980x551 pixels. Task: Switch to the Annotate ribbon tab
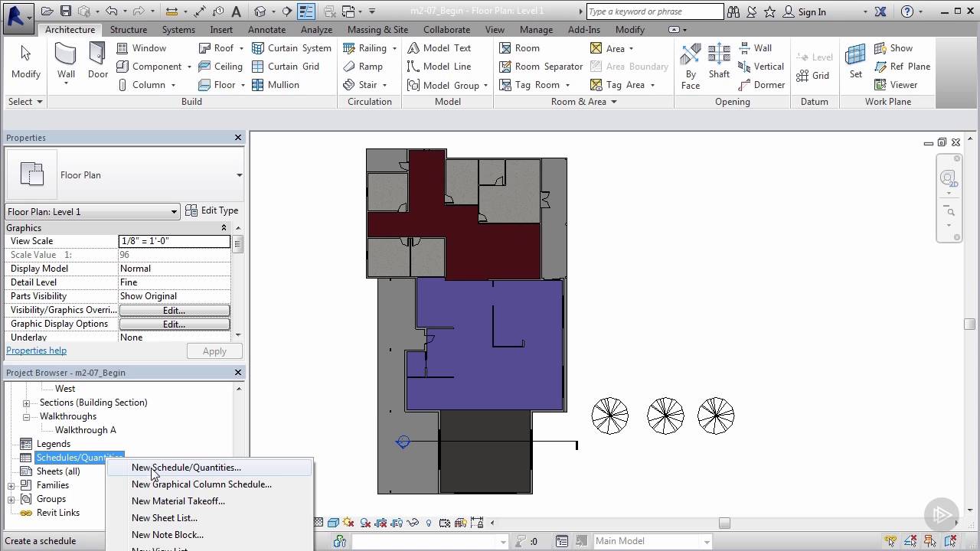pos(266,30)
